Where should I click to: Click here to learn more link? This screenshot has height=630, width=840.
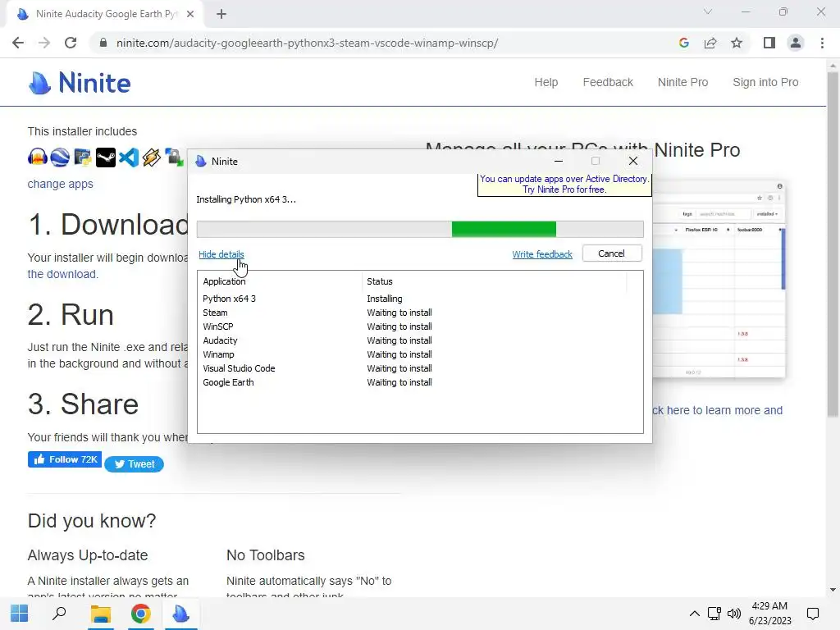717,410
